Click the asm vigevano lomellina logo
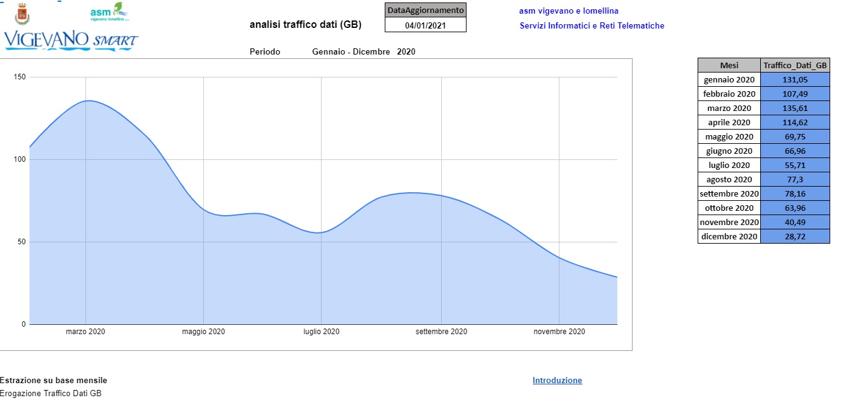The image size is (868, 416). coord(110,12)
